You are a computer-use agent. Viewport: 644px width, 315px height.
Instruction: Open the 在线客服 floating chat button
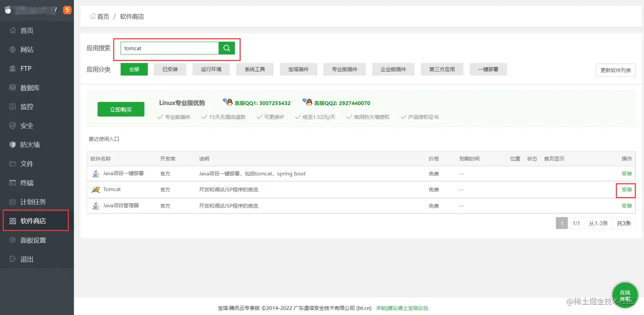625,295
